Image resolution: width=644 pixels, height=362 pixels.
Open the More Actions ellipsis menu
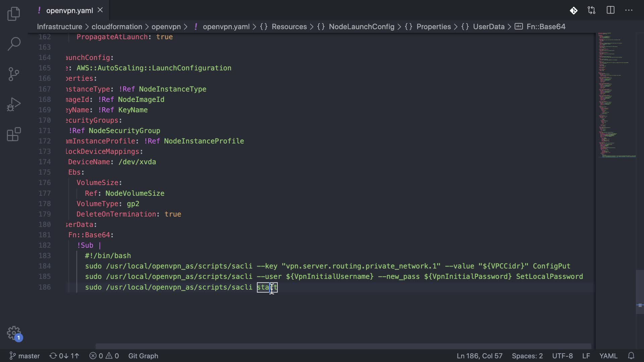point(629,10)
